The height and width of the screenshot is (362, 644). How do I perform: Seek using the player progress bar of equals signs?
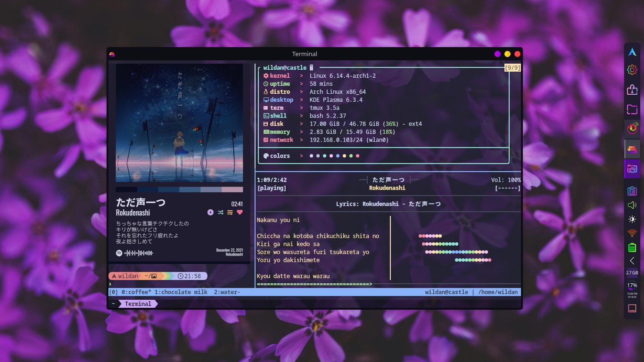click(x=314, y=284)
